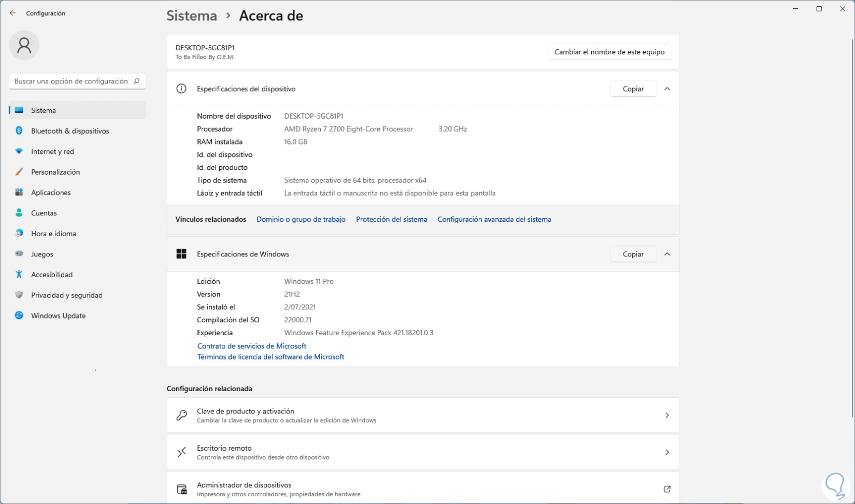Click the Windows Update icon
The width and height of the screenshot is (855, 504).
click(x=19, y=315)
